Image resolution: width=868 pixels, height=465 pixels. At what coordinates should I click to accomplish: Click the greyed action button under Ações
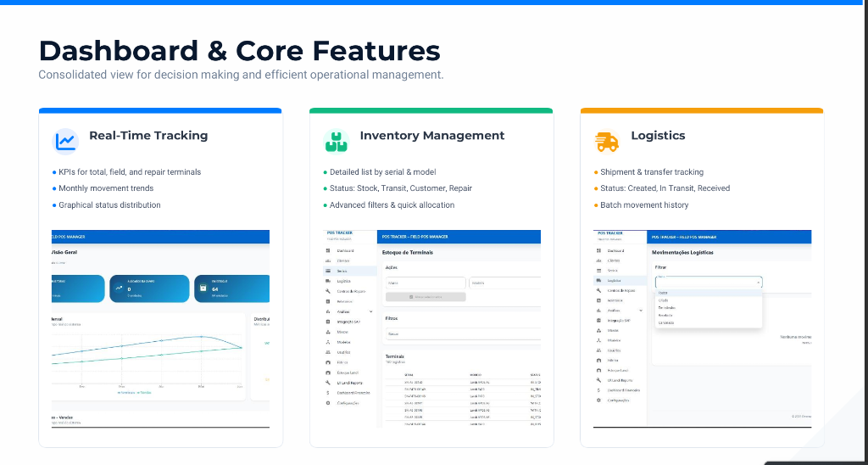(x=426, y=297)
